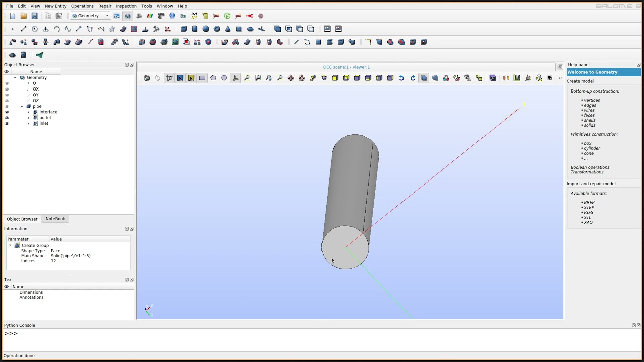Switch to the NoteBook tab
Image resolution: width=644 pixels, height=362 pixels.
(x=55, y=219)
